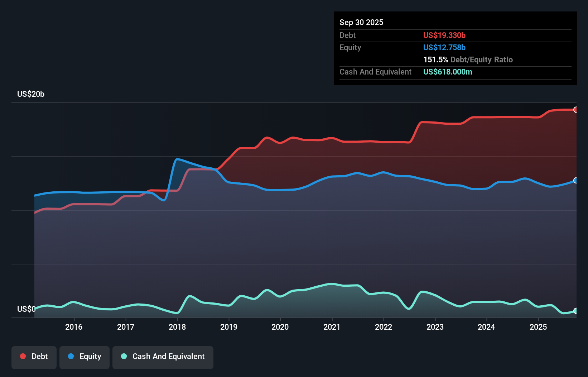Click the teal Cash endpoint marker
This screenshot has width=588, height=377.
point(575,311)
